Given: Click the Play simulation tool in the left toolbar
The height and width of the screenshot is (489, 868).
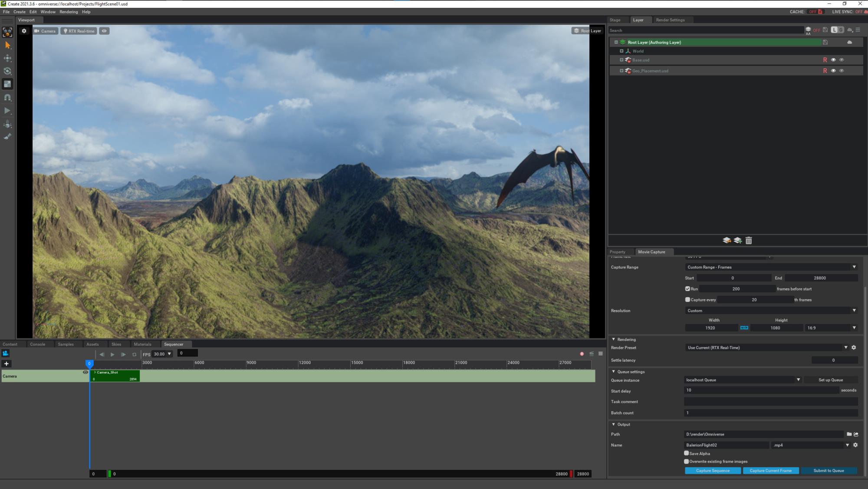Looking at the screenshot, I should click(x=7, y=111).
